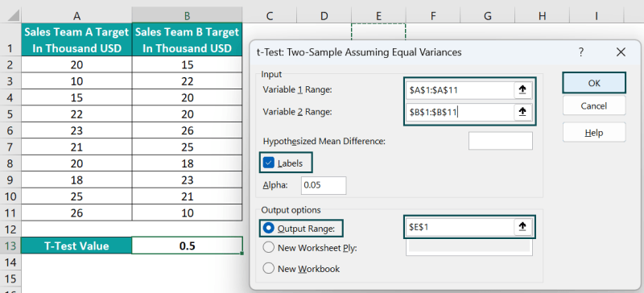Select cell E1 with dashed border

(x=378, y=31)
